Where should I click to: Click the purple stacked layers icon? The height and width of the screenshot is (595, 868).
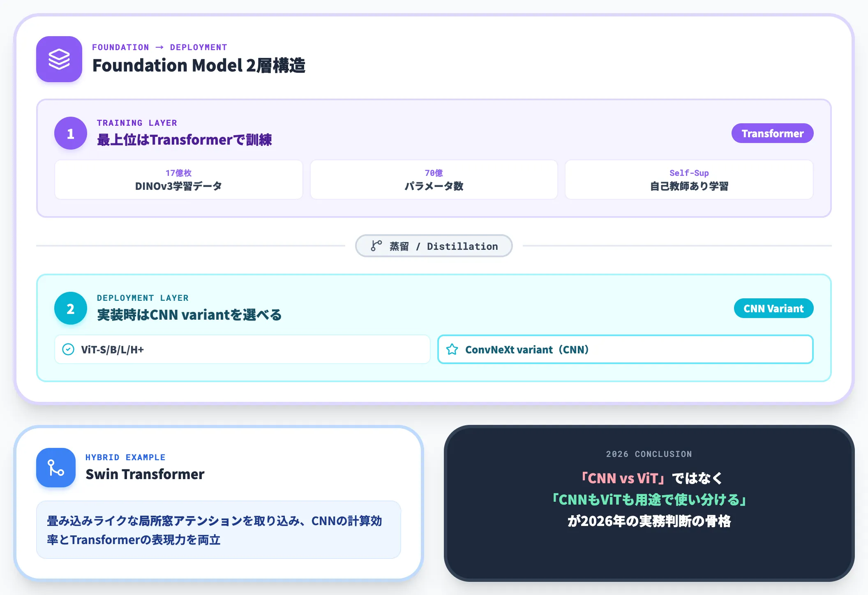[x=59, y=59]
